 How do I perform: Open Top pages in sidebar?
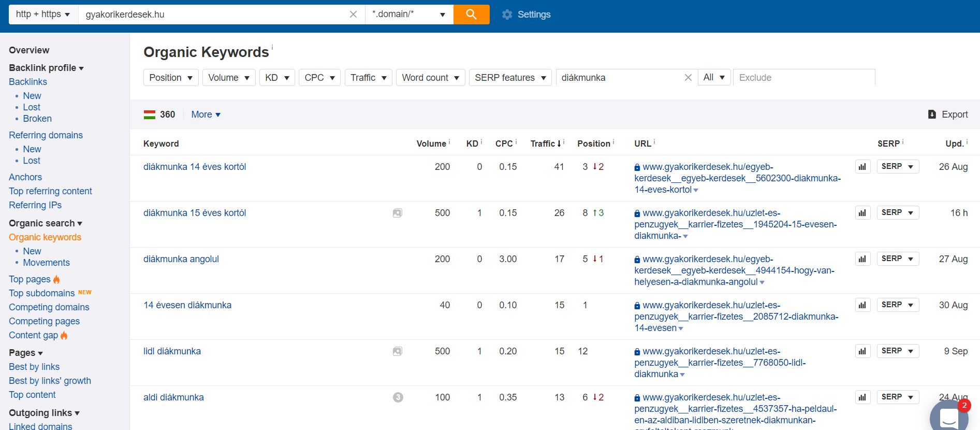pyautogui.click(x=30, y=279)
